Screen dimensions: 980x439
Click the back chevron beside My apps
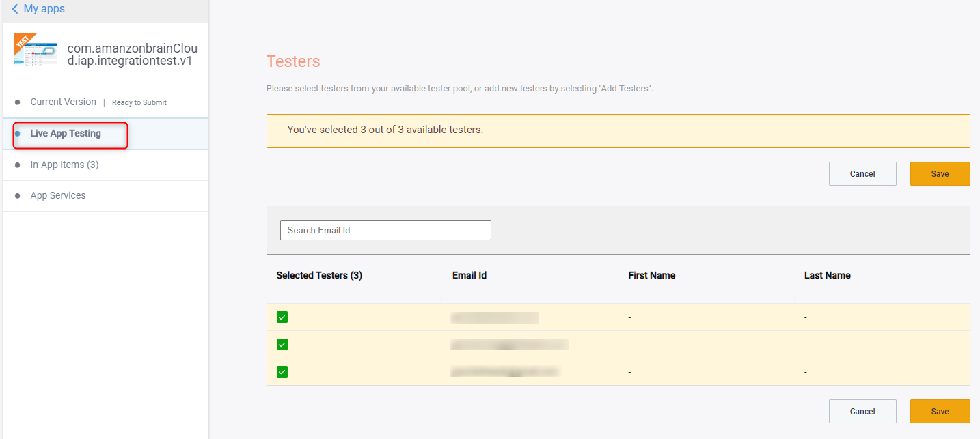tap(15, 9)
